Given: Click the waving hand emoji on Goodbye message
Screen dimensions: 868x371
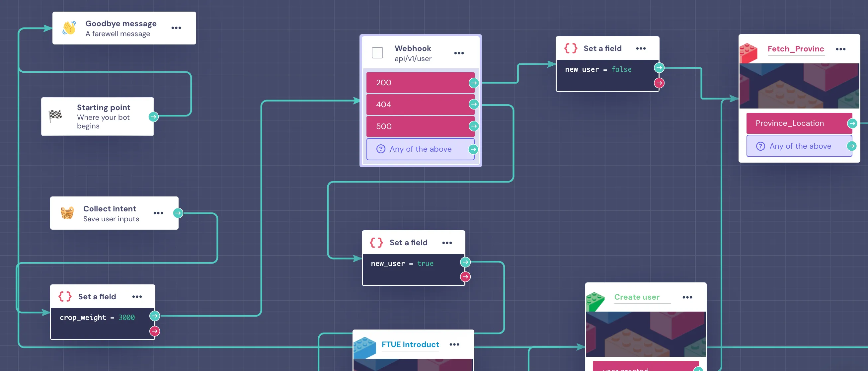Looking at the screenshot, I should coord(68,28).
